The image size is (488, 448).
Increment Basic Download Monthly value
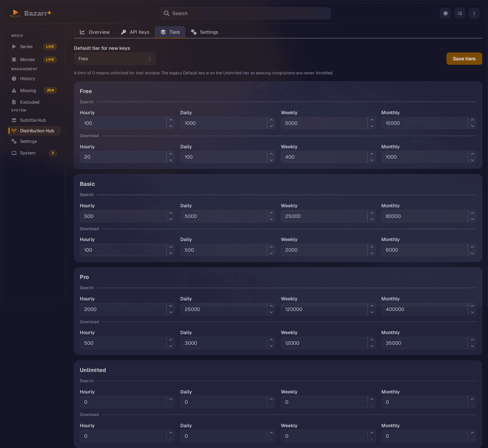pyautogui.click(x=472, y=247)
